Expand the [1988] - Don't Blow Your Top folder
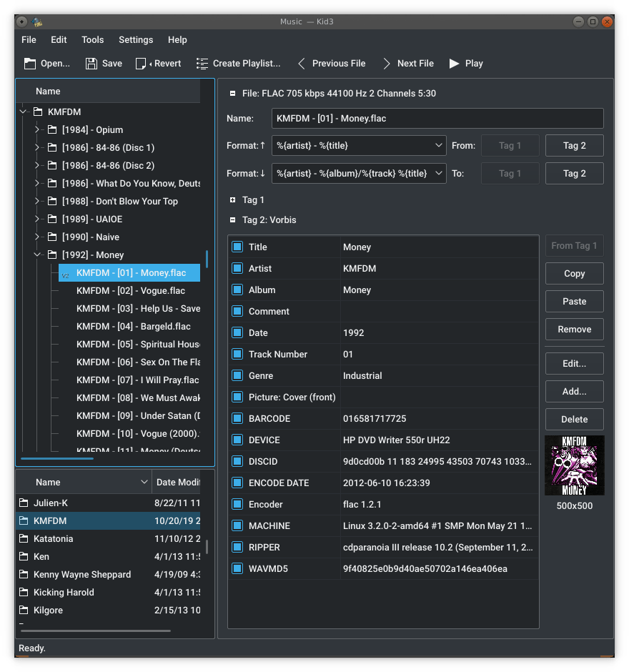This screenshot has height=672, width=629. click(x=37, y=201)
